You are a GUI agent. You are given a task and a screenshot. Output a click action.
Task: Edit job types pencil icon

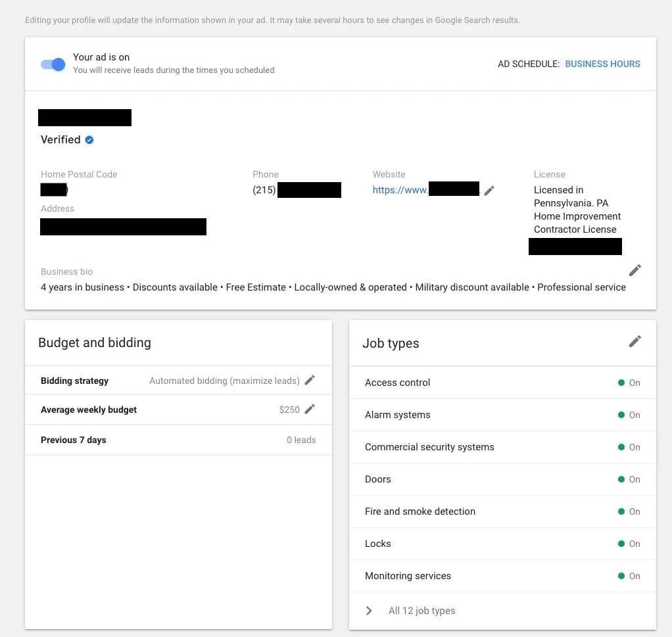[635, 341]
